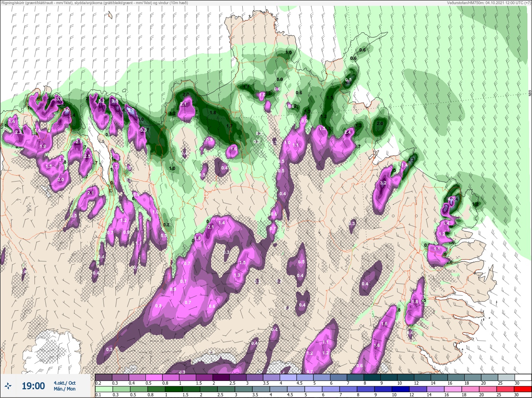The image size is (532, 398).
Task: Pick the light pink 16–18 swatch on lower scale
Action: (x=453, y=389)
